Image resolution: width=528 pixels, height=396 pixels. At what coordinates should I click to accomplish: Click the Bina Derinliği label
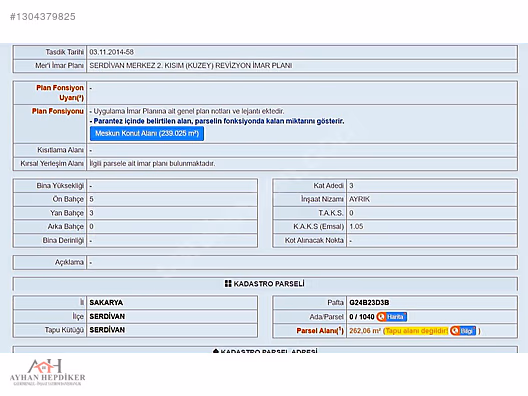coord(63,240)
